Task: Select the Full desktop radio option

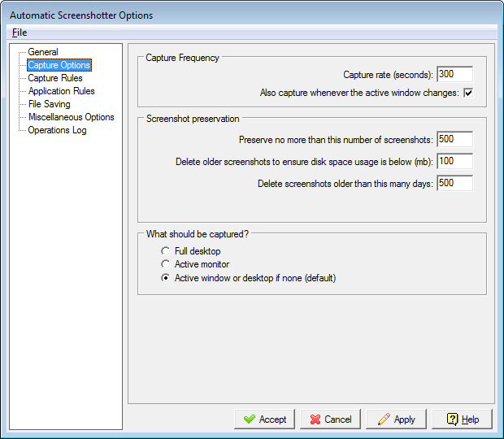Action: (x=166, y=252)
